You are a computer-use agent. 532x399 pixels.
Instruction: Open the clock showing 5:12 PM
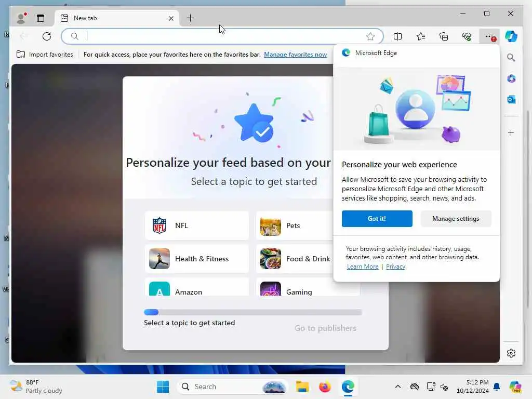[x=472, y=387]
